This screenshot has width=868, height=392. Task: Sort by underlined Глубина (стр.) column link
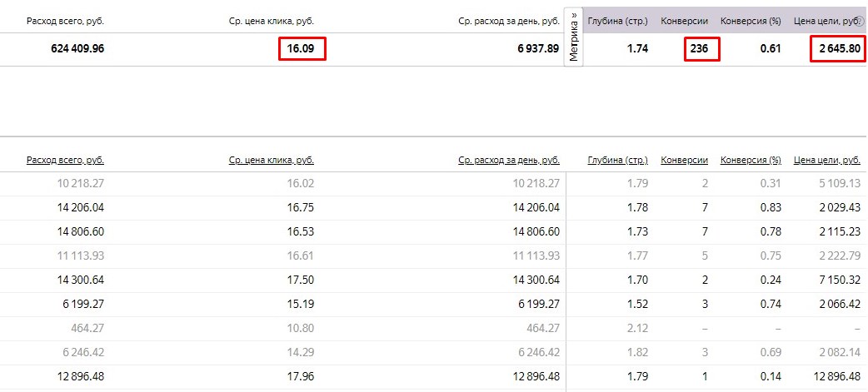(618, 161)
